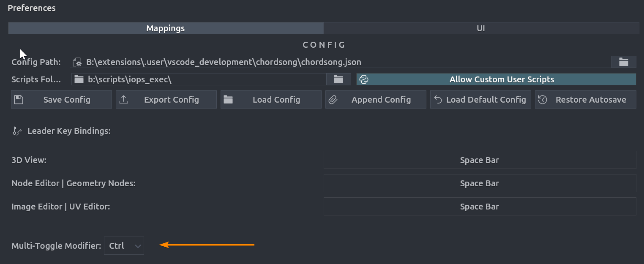The image size is (644, 264).
Task: Click the Image Editor Space Bar binding
Action: tap(480, 206)
